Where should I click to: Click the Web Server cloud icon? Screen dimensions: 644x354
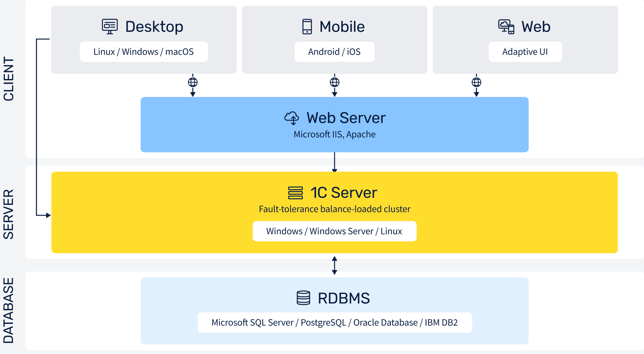[292, 118]
